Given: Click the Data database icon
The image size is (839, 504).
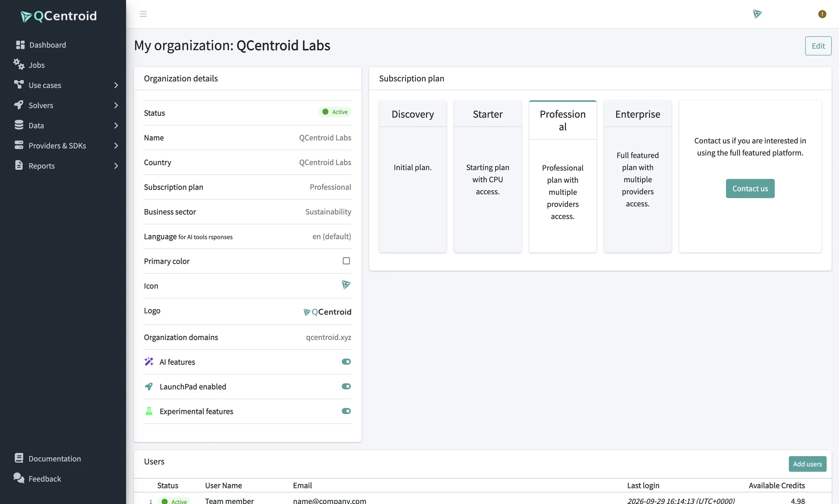Looking at the screenshot, I should pyautogui.click(x=19, y=125).
